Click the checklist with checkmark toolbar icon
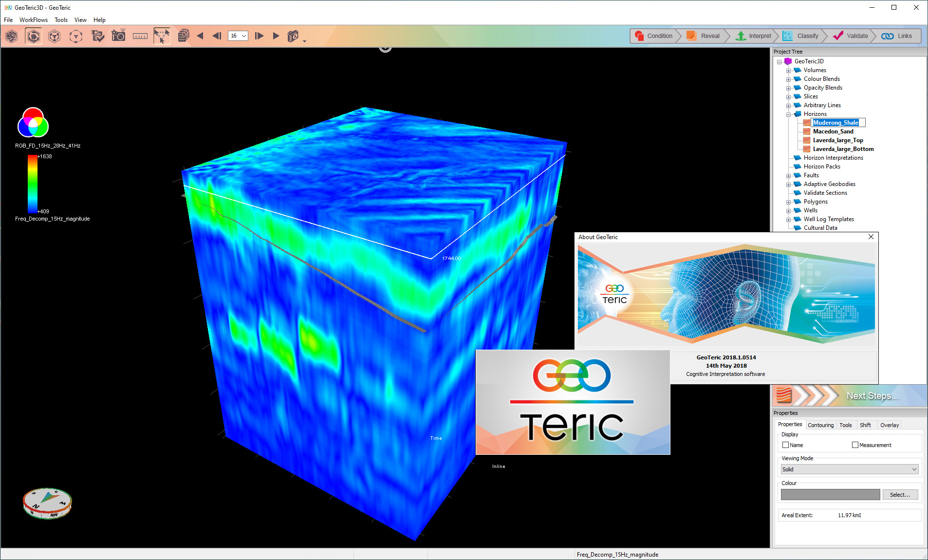Viewport: 928px width, 560px height. [x=97, y=36]
